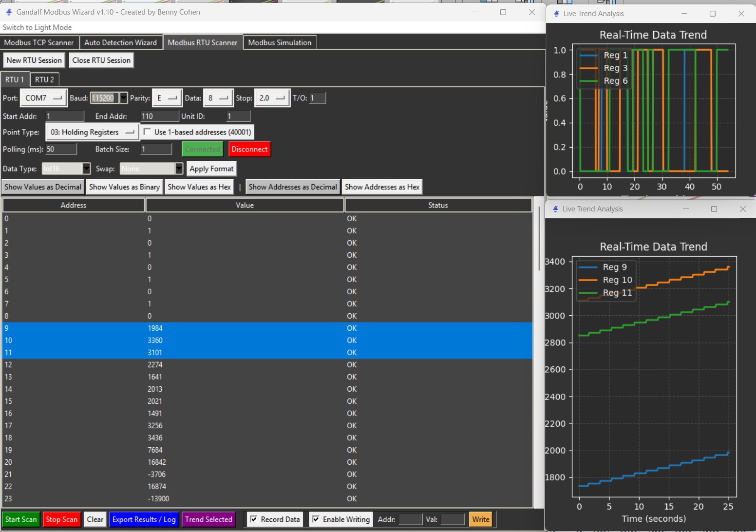Click the green Start Scan button
756x532 pixels.
(x=21, y=520)
